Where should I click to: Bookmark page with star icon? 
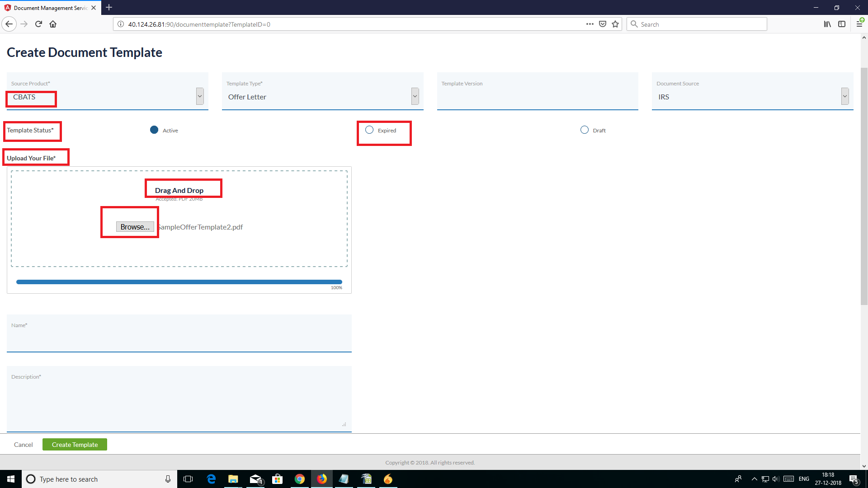(x=615, y=24)
